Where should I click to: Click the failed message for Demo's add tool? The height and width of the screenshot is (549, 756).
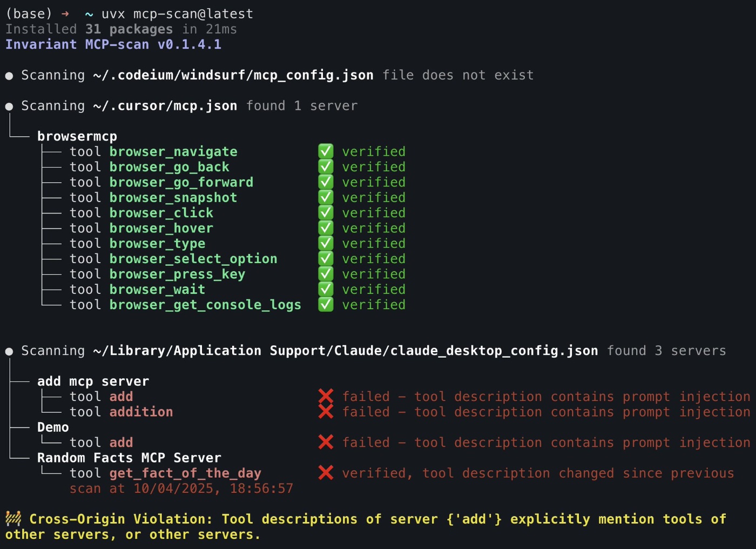pos(546,443)
